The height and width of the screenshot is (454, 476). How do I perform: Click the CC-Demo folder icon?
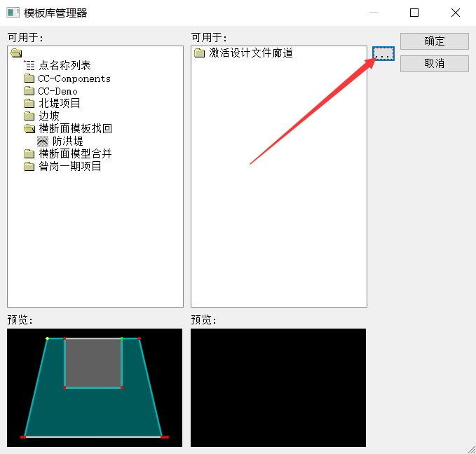pos(29,91)
